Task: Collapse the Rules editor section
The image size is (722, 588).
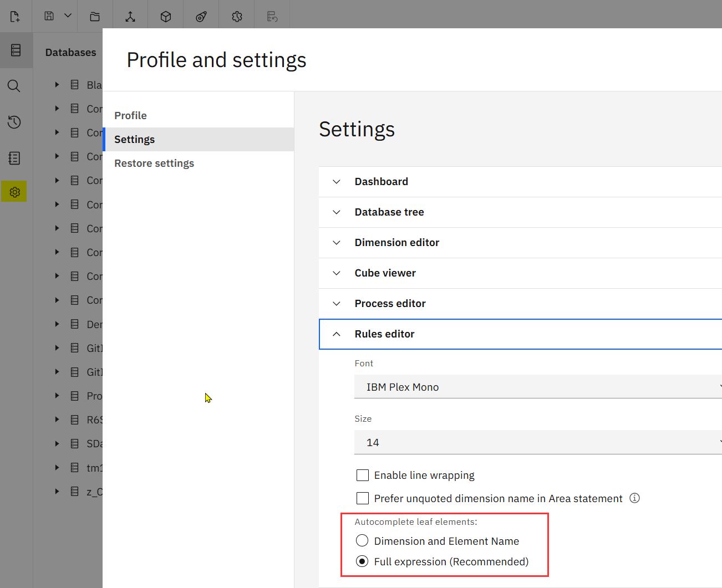Action: tap(337, 334)
